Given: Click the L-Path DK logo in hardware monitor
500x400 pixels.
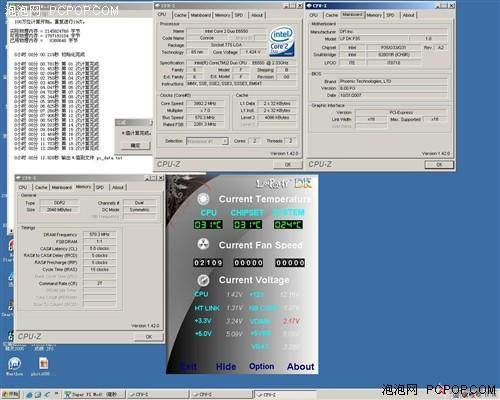Looking at the screenshot, I should (x=284, y=183).
